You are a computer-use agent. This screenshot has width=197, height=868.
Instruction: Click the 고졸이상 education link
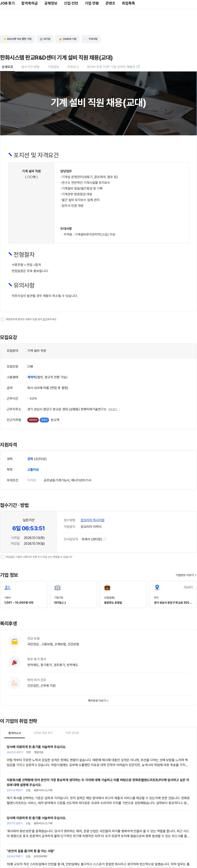click(33, 469)
